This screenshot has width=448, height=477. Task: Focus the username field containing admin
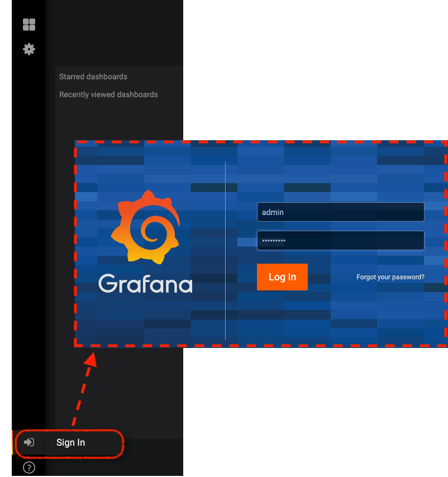[x=340, y=212]
